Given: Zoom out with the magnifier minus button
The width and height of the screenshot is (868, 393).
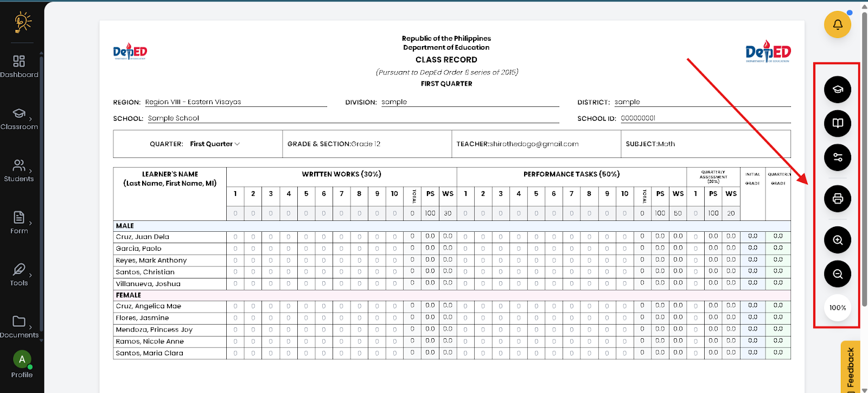Looking at the screenshot, I should coord(837,274).
